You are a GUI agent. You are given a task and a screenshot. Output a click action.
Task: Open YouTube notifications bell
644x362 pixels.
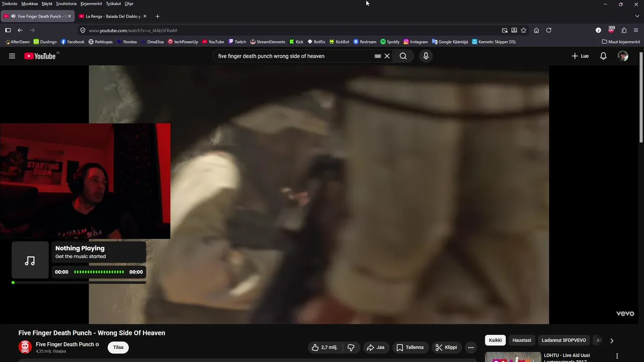603,56
